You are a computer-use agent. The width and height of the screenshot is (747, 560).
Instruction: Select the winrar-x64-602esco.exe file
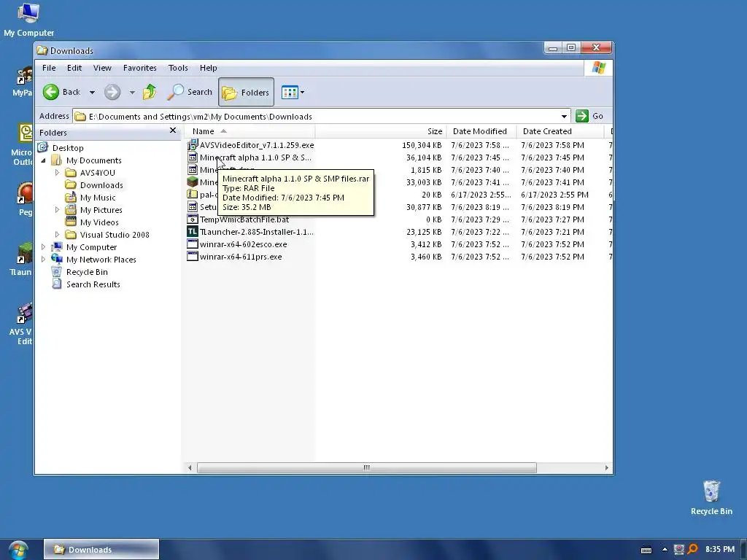point(244,244)
